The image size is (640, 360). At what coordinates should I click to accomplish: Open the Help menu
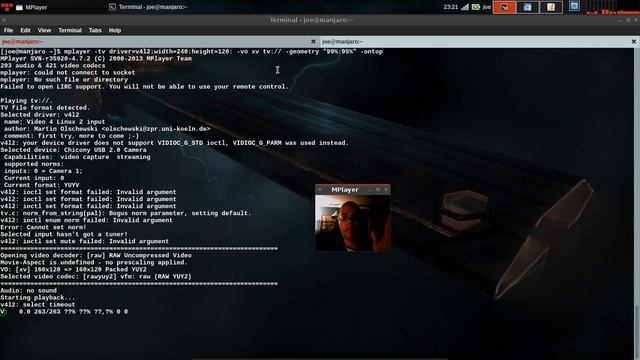pos(115,30)
